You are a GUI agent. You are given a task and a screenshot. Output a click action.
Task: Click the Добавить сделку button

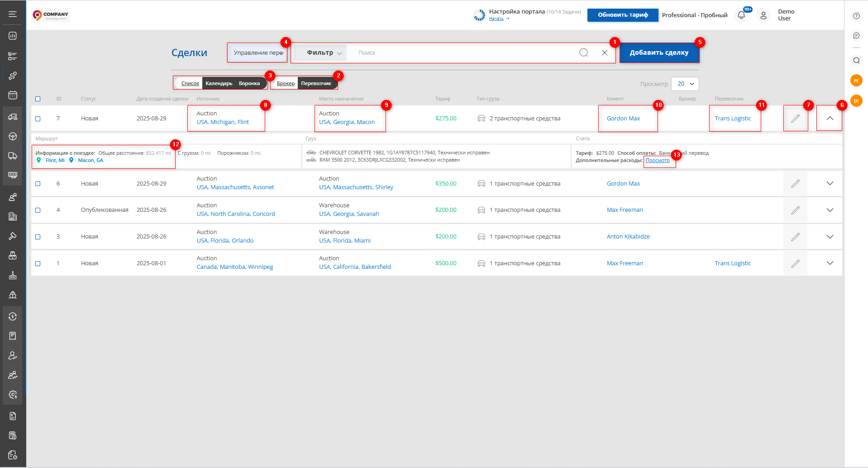[x=659, y=53]
